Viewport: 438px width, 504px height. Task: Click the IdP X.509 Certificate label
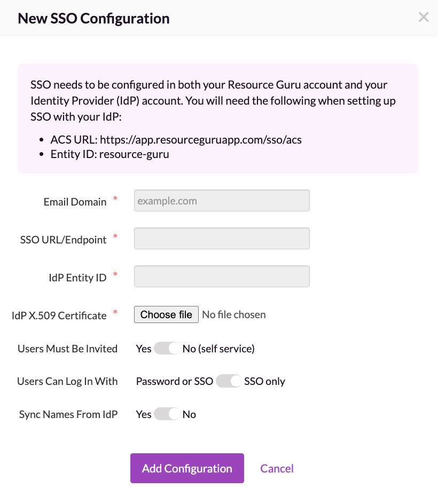pyautogui.click(x=59, y=316)
